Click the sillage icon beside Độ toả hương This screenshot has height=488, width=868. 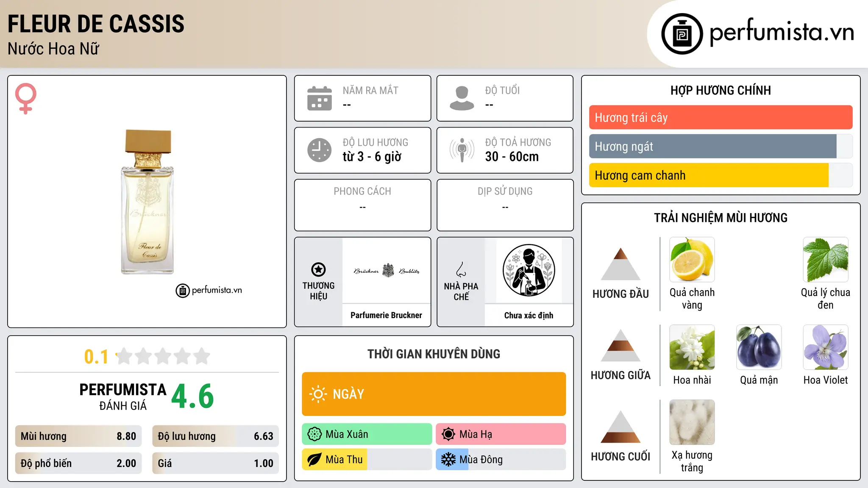pos(462,150)
